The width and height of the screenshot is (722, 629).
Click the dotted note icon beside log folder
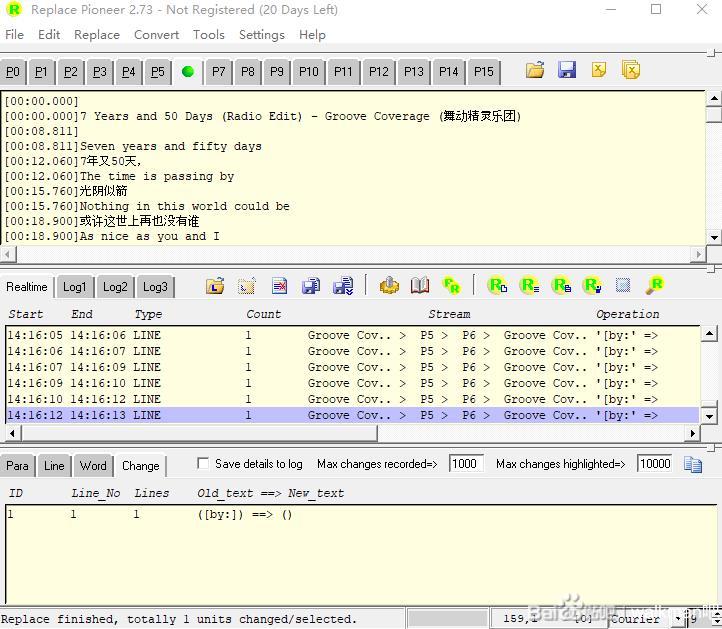point(246,286)
